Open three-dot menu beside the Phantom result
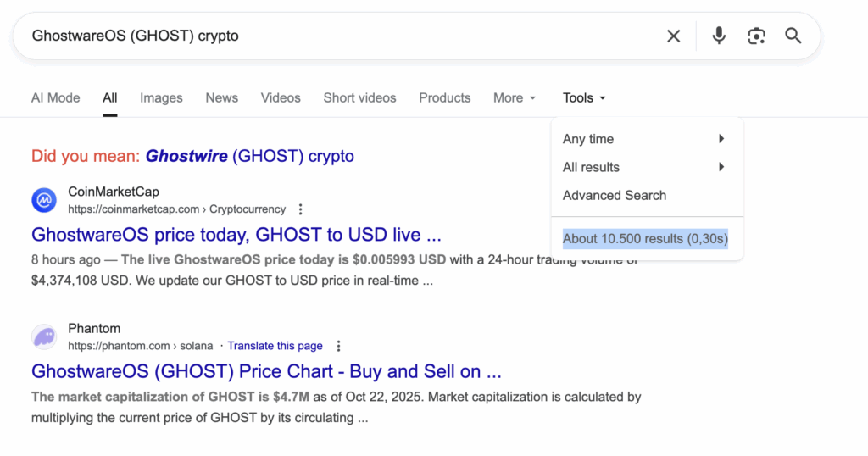 tap(338, 346)
